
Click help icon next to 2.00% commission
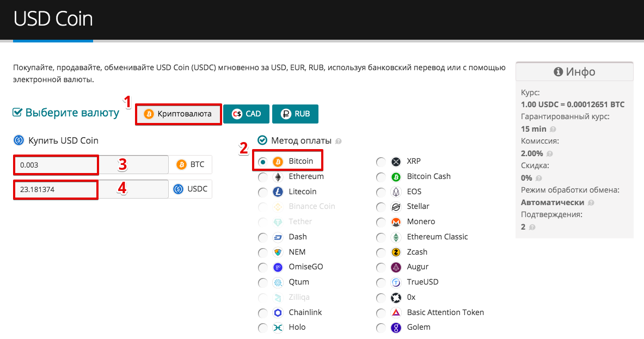click(549, 154)
